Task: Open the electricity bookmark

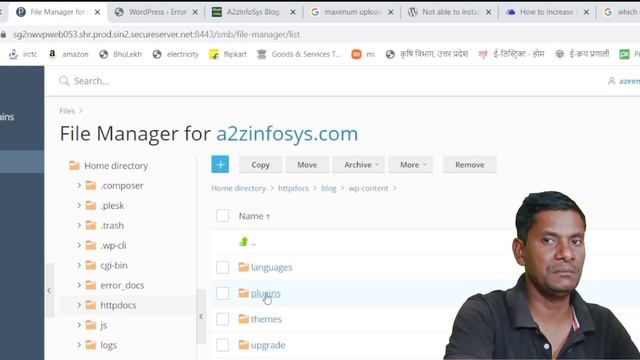Action: (x=176, y=54)
